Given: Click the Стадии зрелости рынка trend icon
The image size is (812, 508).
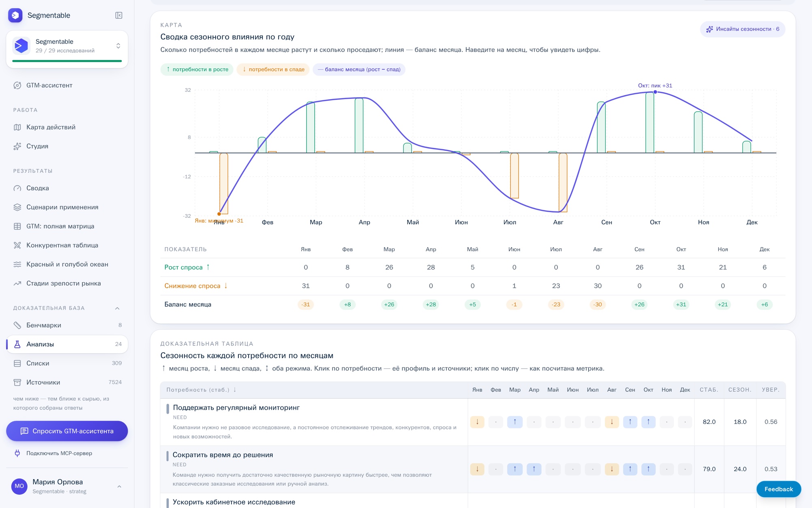Looking at the screenshot, I should click(x=17, y=284).
